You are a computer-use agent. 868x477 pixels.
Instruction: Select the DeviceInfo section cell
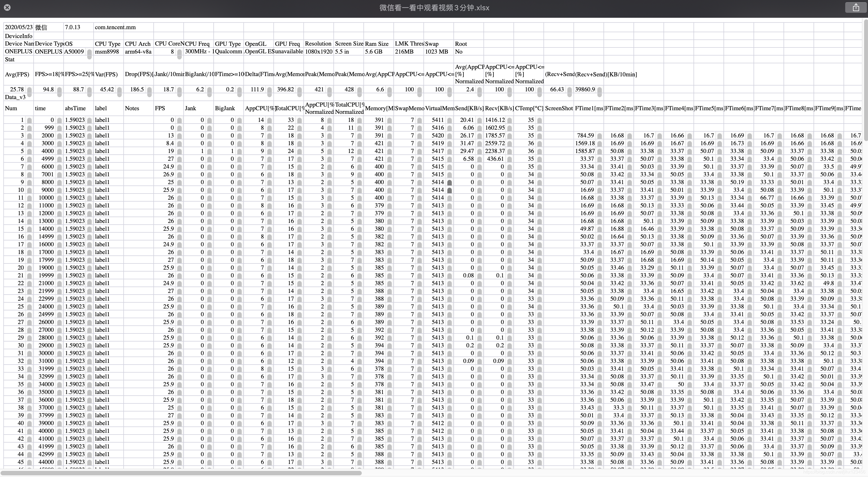tap(19, 36)
